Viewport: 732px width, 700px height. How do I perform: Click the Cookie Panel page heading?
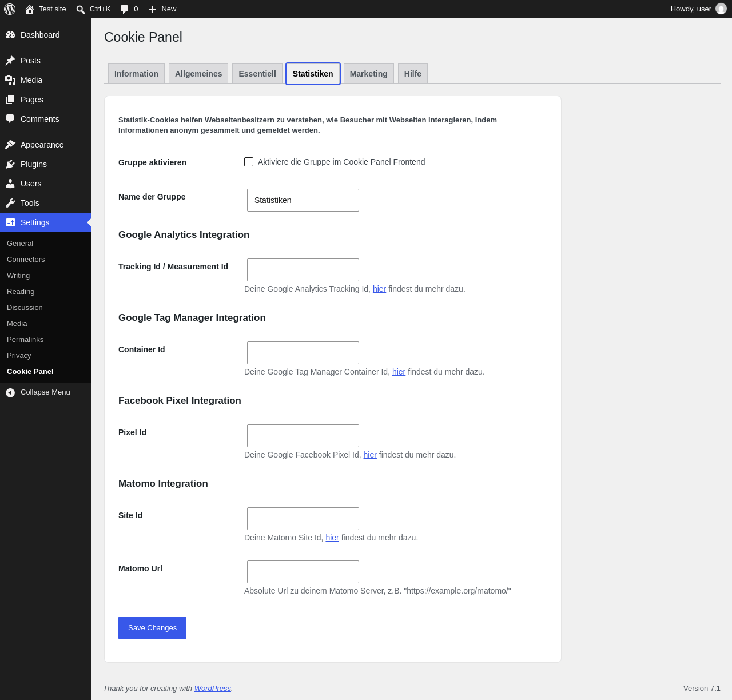pyautogui.click(x=143, y=37)
